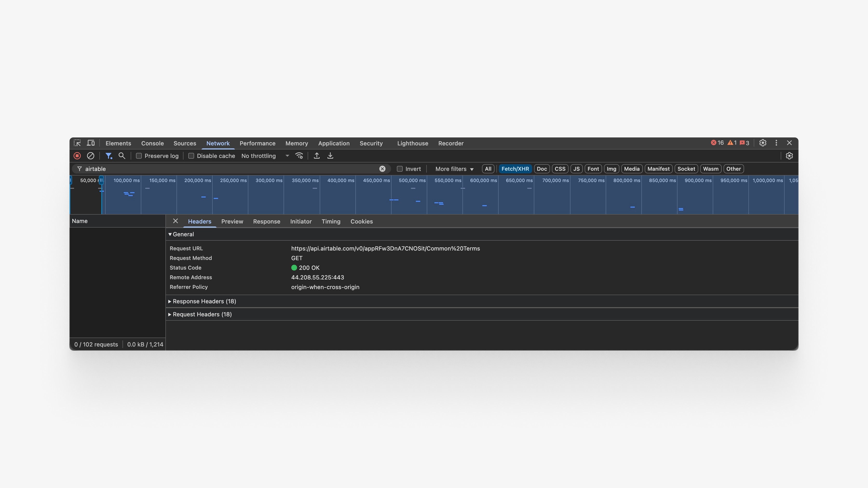Tick the Invert filter checkbox
The height and width of the screenshot is (488, 868).
point(400,169)
